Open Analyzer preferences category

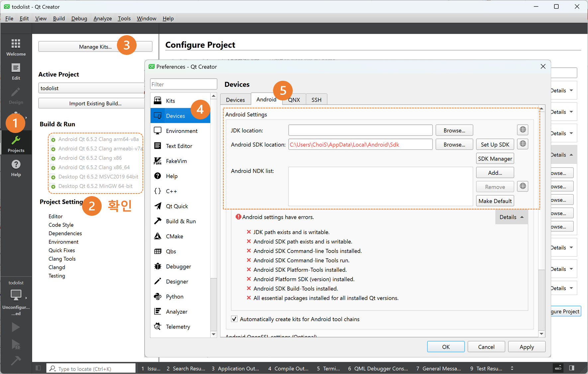point(180,312)
